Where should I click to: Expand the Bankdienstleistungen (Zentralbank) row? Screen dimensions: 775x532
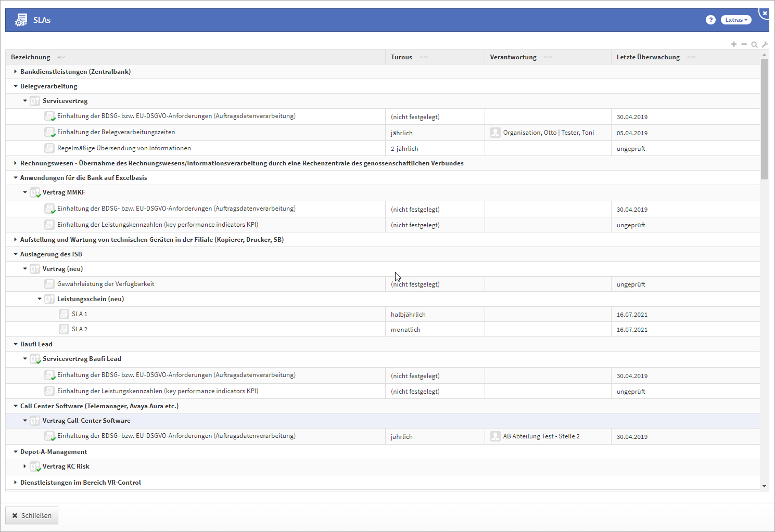(16, 72)
